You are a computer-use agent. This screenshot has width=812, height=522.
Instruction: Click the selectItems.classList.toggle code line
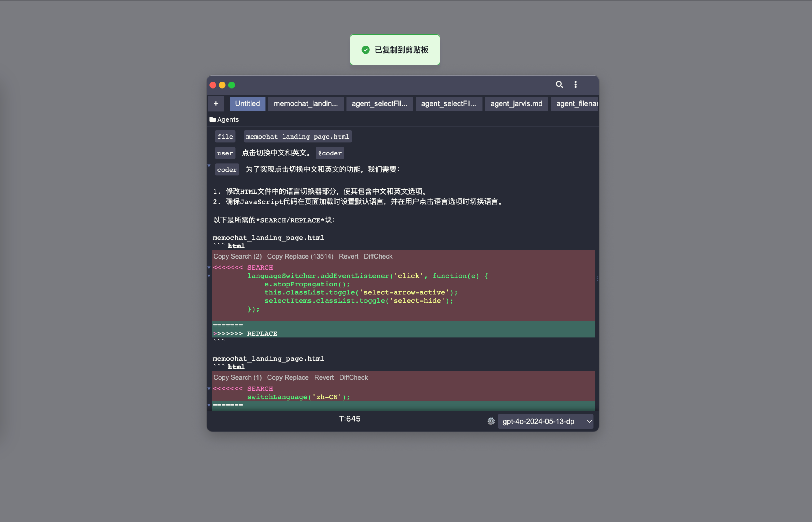(x=359, y=301)
